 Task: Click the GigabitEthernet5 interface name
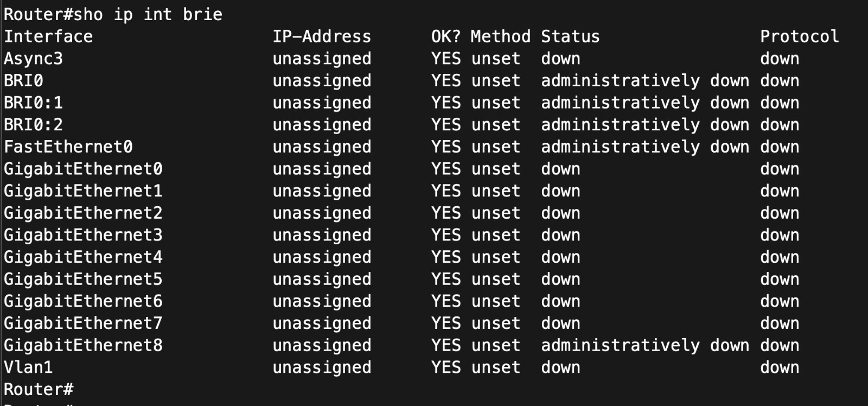coord(83,280)
